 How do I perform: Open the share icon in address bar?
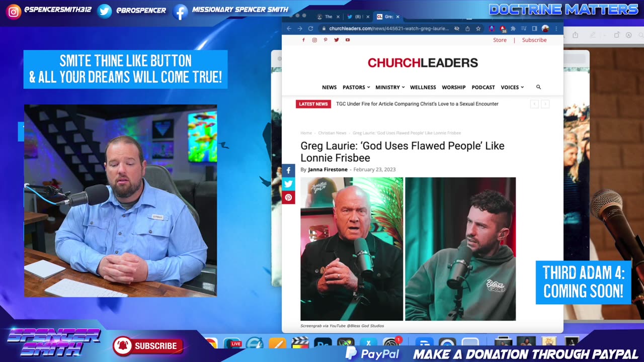[x=467, y=29]
